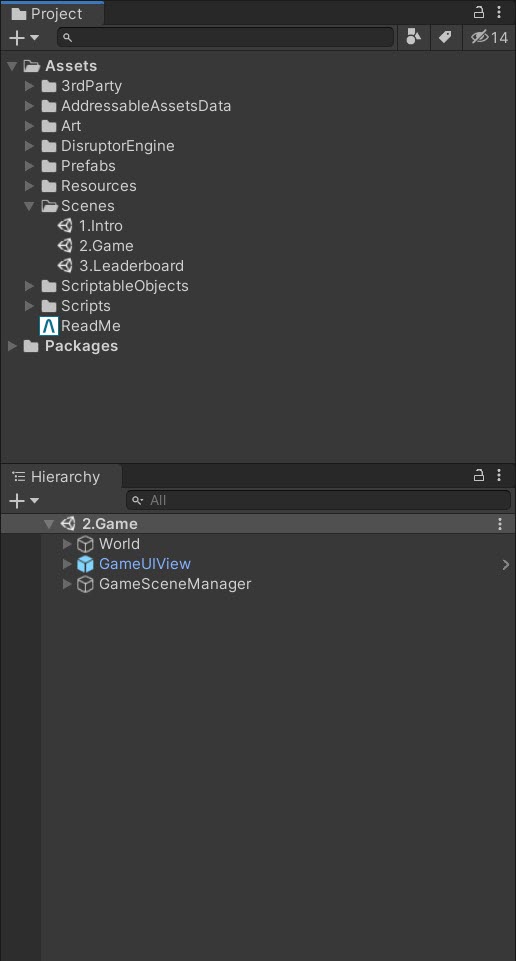Click the Search by Label tag icon
Image resolution: width=516 pixels, height=961 pixels.
(445, 37)
